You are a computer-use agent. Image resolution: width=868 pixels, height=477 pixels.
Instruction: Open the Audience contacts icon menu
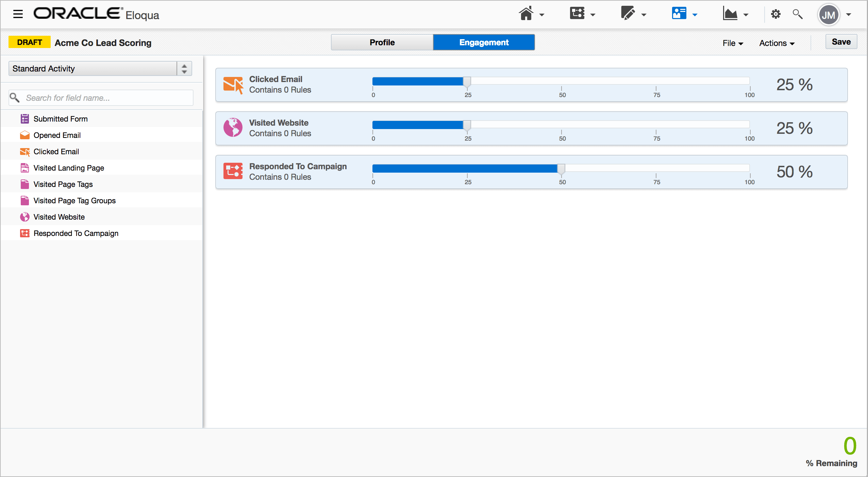(x=679, y=14)
